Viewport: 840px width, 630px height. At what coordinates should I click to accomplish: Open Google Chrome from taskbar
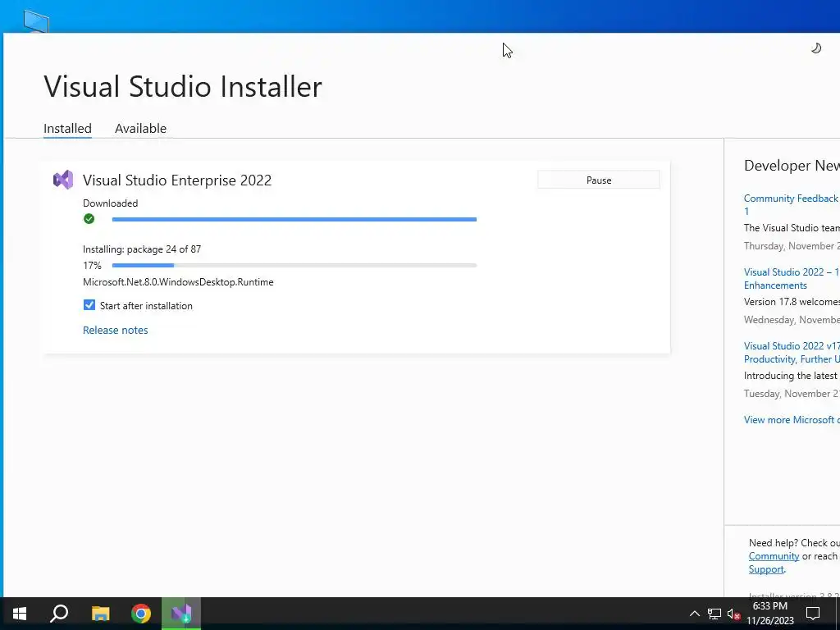click(x=141, y=614)
